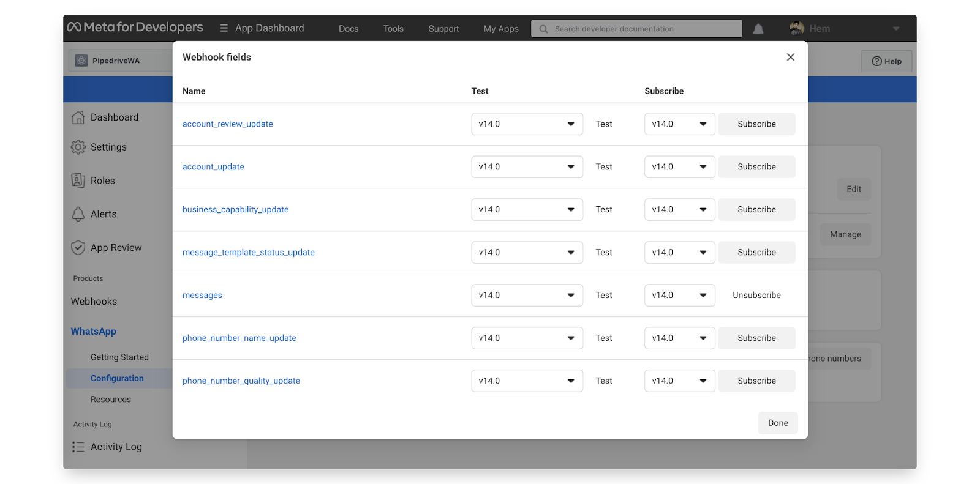The width and height of the screenshot is (980, 484).
Task: Click the App Review shield icon
Action: (x=78, y=248)
